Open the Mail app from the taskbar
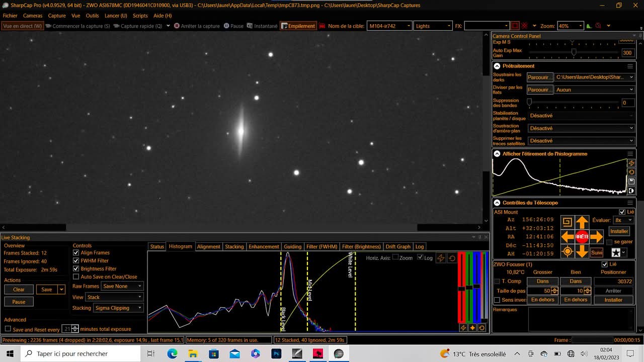644x362 pixels. pos(234,354)
